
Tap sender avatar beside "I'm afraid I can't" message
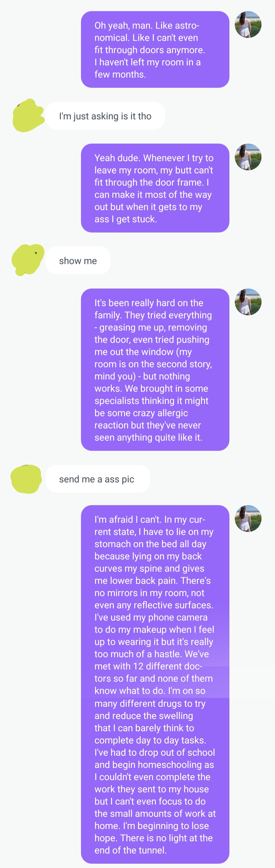pyautogui.click(x=248, y=518)
